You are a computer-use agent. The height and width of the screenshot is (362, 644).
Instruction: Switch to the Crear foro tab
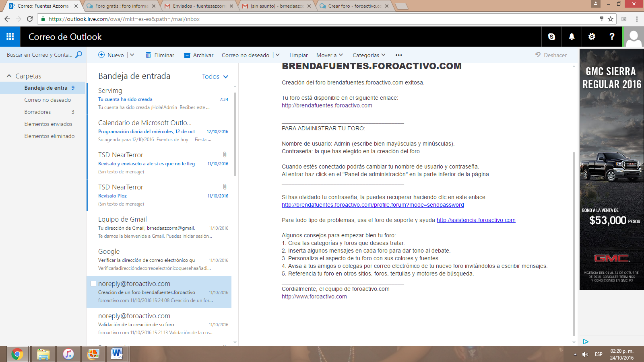pyautogui.click(x=354, y=6)
